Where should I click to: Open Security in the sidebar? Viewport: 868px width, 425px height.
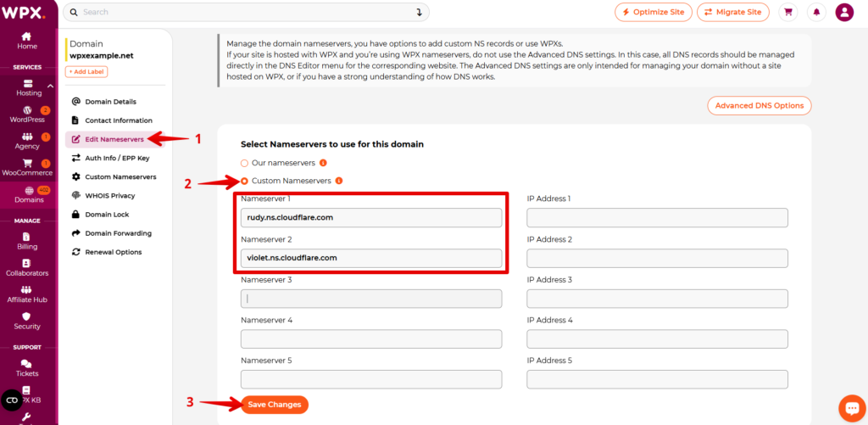pos(28,321)
